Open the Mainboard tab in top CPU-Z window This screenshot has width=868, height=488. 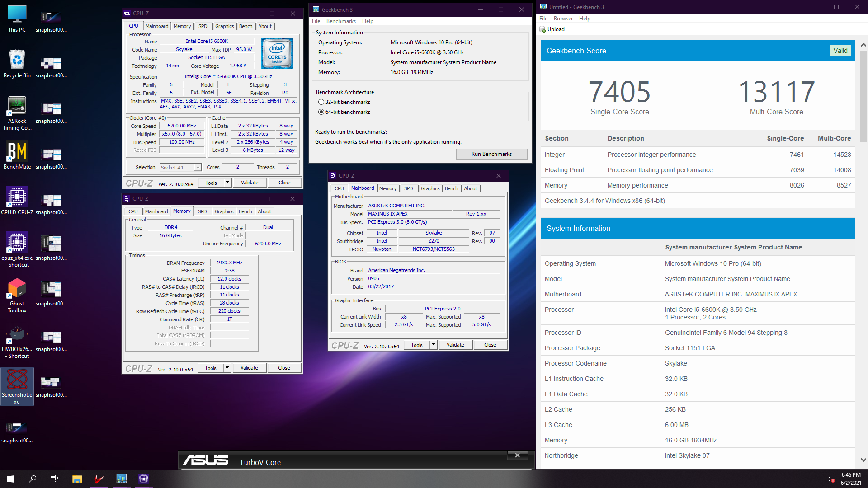point(157,26)
